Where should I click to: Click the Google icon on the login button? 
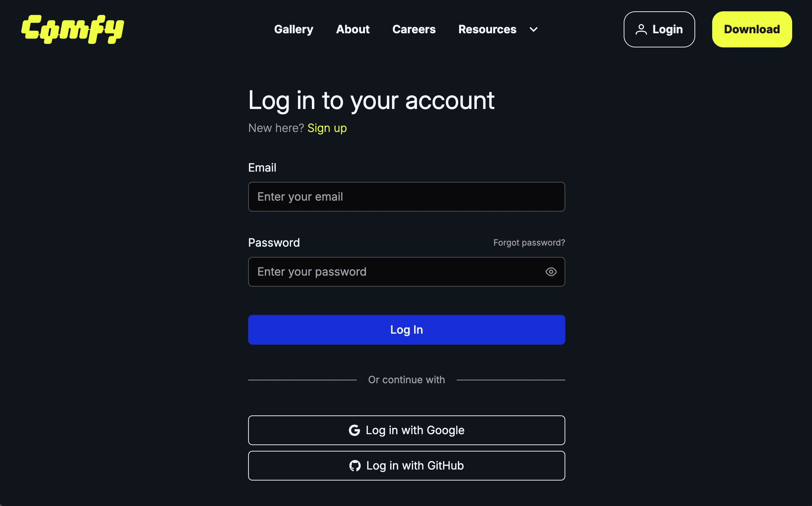point(354,430)
